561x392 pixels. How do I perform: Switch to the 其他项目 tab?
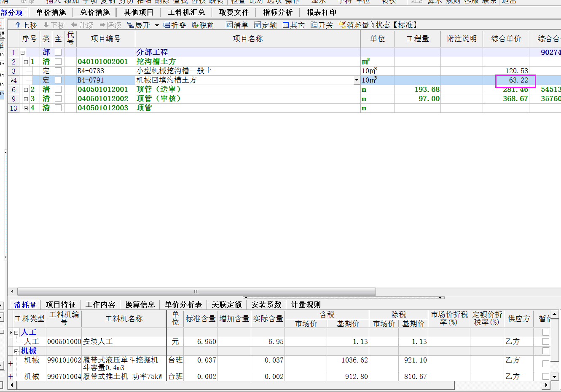tap(139, 13)
